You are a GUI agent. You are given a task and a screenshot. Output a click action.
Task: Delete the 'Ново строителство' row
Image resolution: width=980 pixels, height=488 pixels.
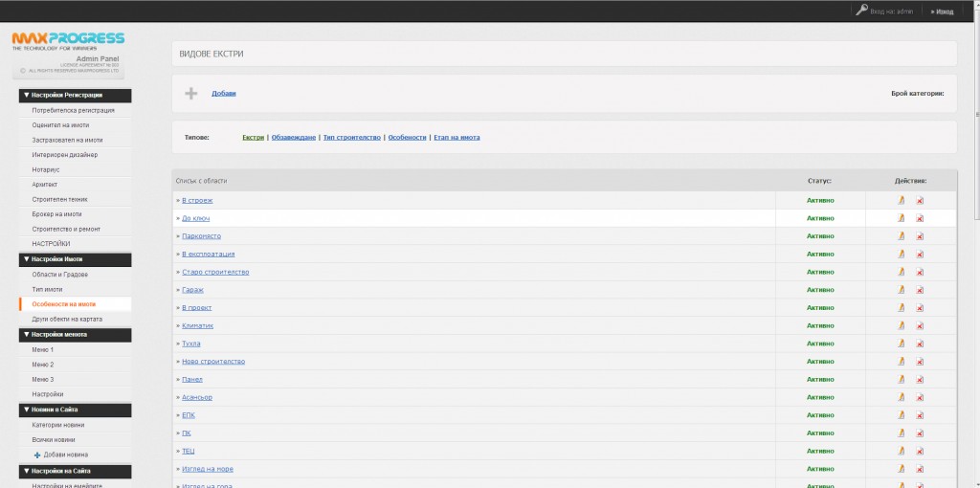point(920,362)
